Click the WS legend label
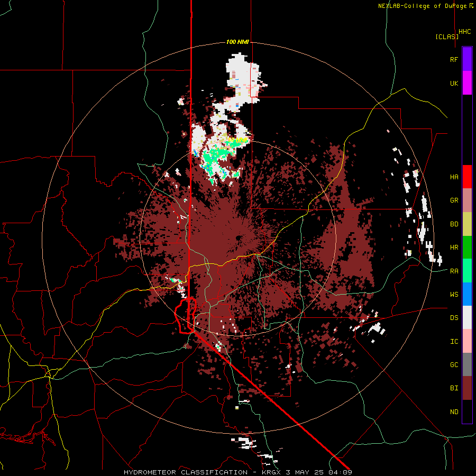The width and height of the screenshot is (476, 476). pyautogui.click(x=454, y=294)
